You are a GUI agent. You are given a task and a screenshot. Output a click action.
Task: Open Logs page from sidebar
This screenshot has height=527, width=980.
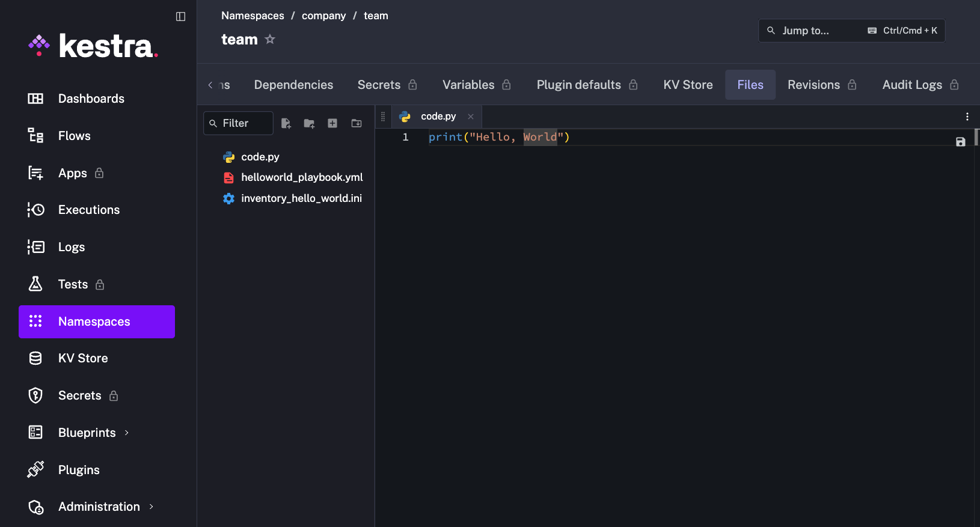97,247
